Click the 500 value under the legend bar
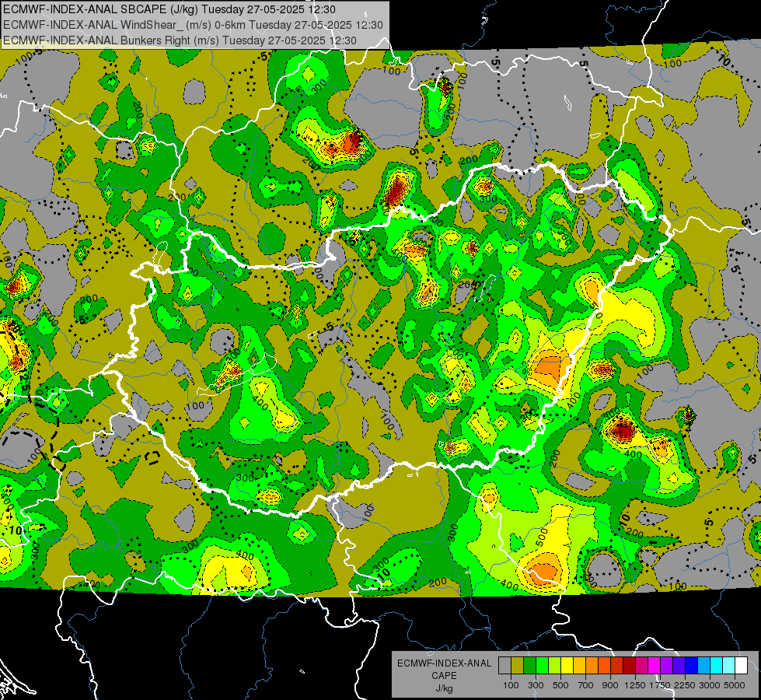761x700 pixels. [x=560, y=685]
